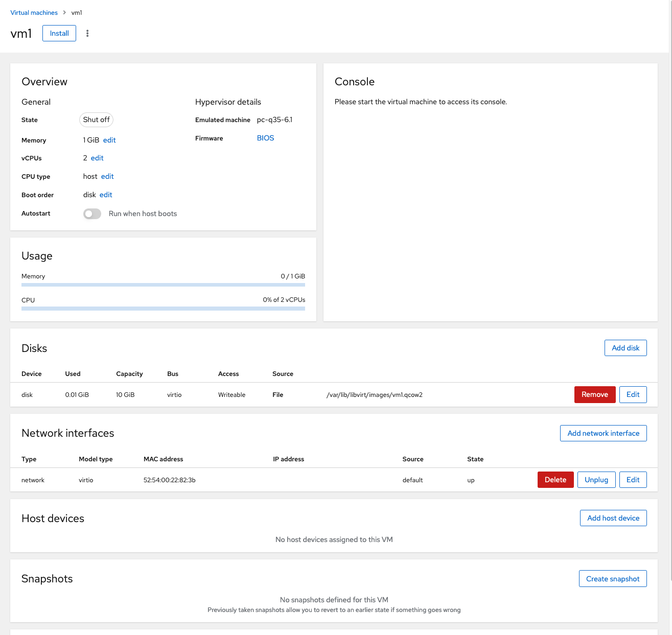The width and height of the screenshot is (672, 635).
Task: Click the console start message text
Action: click(421, 102)
